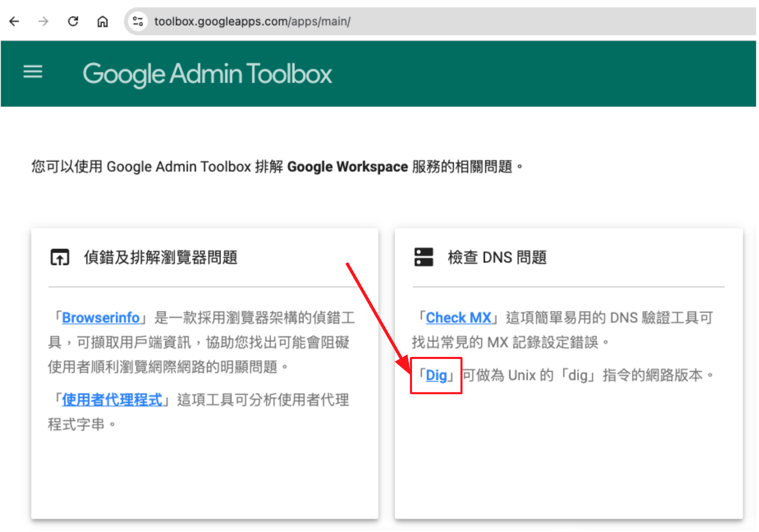Click the browser debugging card icon

tap(60, 257)
